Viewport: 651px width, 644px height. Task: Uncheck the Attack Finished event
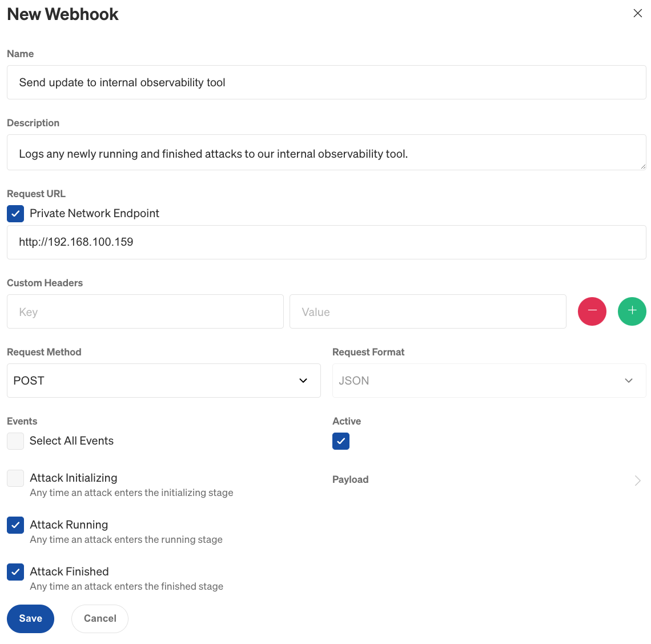click(15, 571)
